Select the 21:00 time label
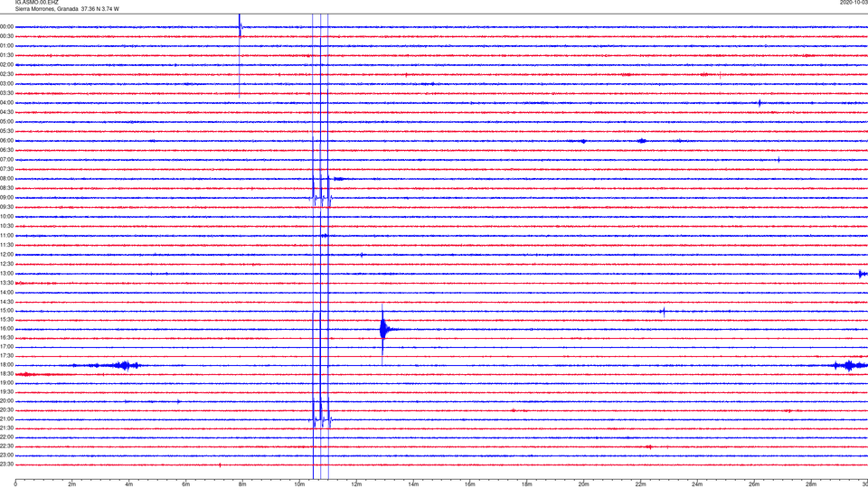Screen dimensions: 868x488 [6, 419]
